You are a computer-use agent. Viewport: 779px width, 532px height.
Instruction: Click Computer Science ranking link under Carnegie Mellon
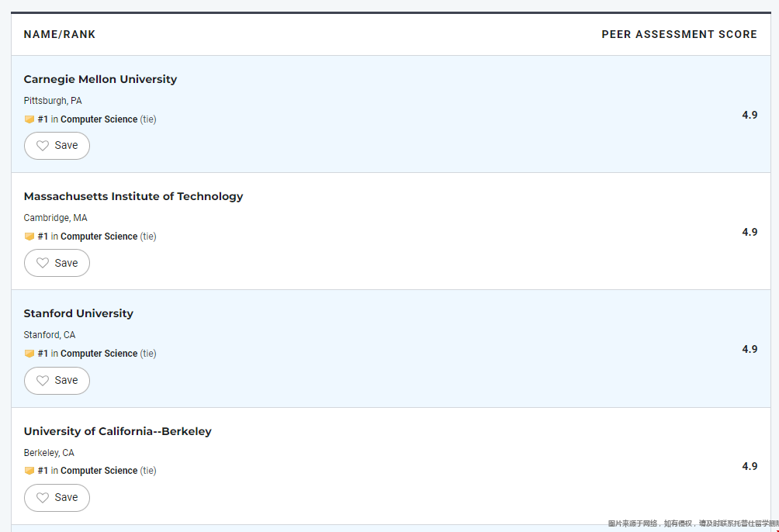click(x=99, y=119)
